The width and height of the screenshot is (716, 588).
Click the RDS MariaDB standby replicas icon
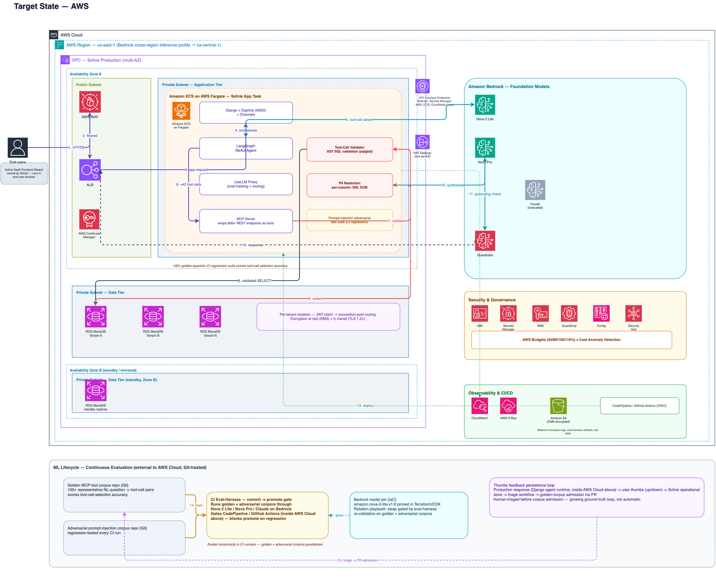96,391
